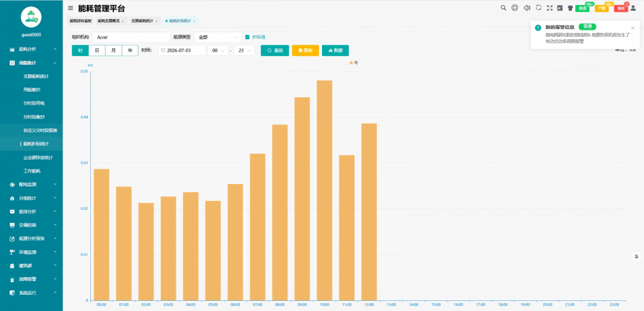Click the chart bar at 12:00

coord(369,212)
